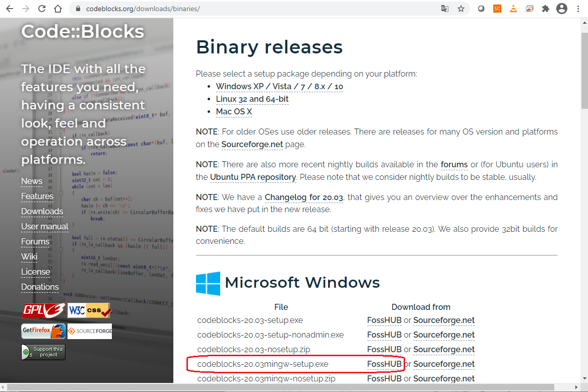The height and width of the screenshot is (392, 588).
Task: Click the SourceForge badge
Action: pos(89,331)
